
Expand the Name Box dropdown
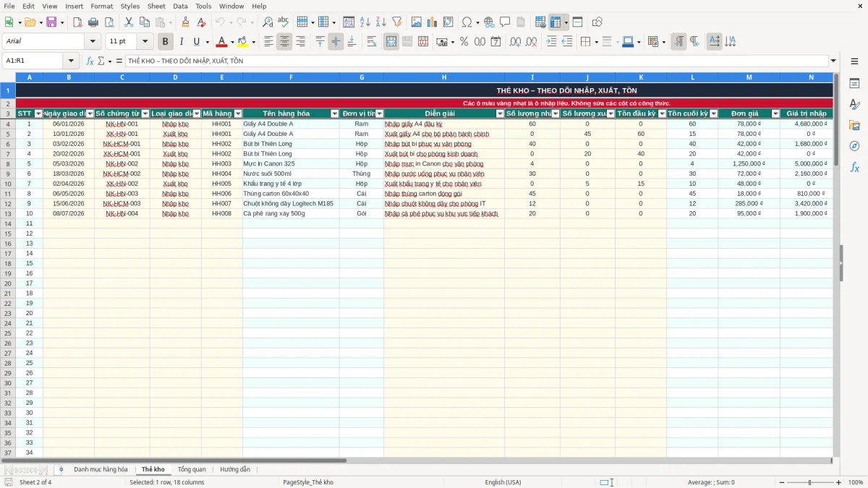tap(71, 61)
